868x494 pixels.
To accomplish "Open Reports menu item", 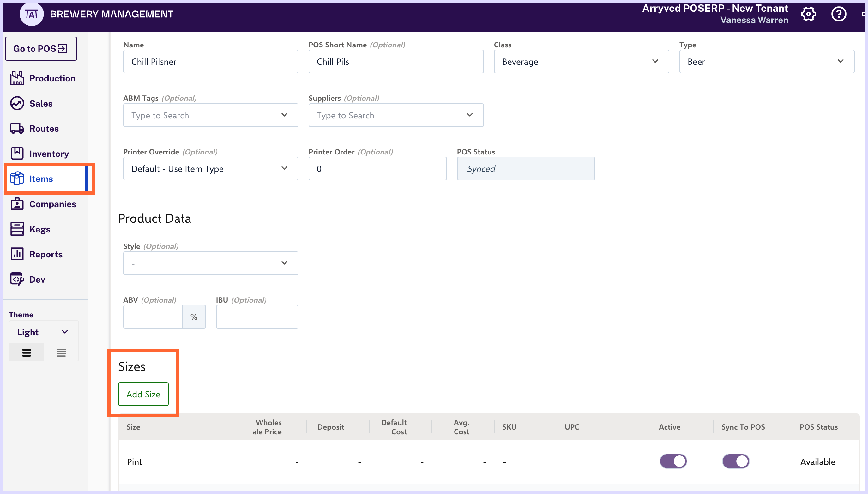I will (x=46, y=255).
